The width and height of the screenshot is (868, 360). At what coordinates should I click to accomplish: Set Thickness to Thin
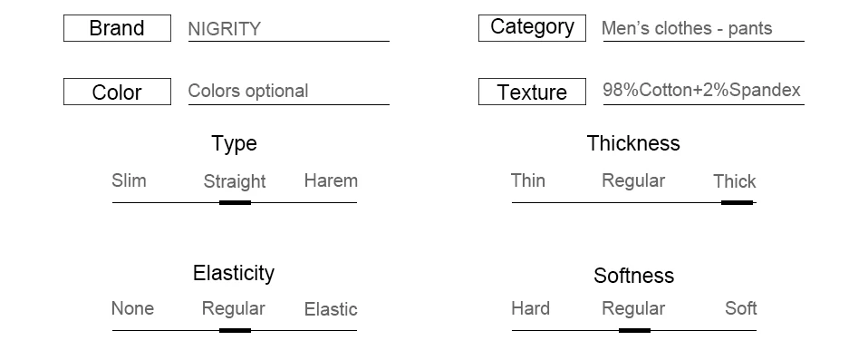pyautogui.click(x=528, y=180)
